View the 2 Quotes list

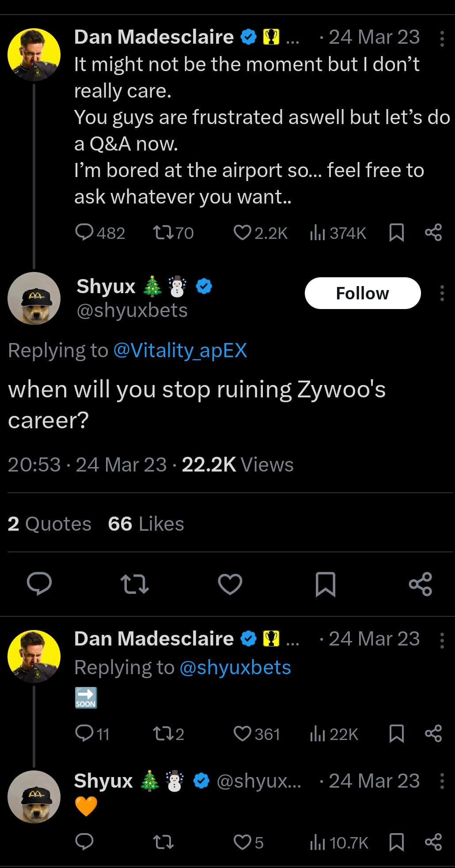(x=49, y=524)
